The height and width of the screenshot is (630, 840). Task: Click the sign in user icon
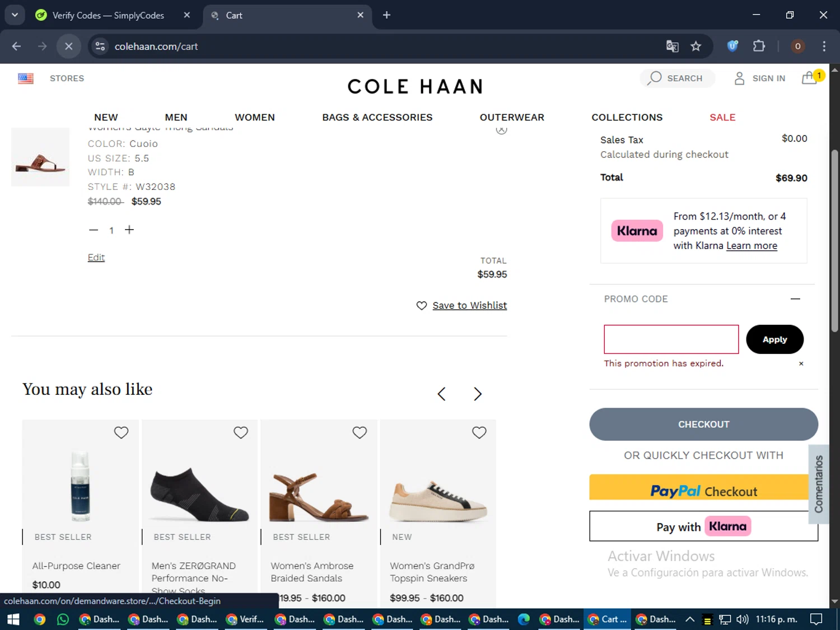click(739, 78)
